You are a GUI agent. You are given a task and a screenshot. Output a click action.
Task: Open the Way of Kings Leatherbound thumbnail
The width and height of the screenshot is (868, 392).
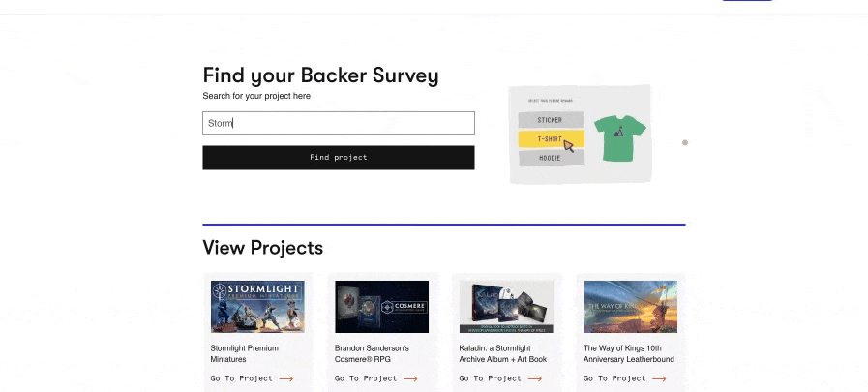pos(630,307)
